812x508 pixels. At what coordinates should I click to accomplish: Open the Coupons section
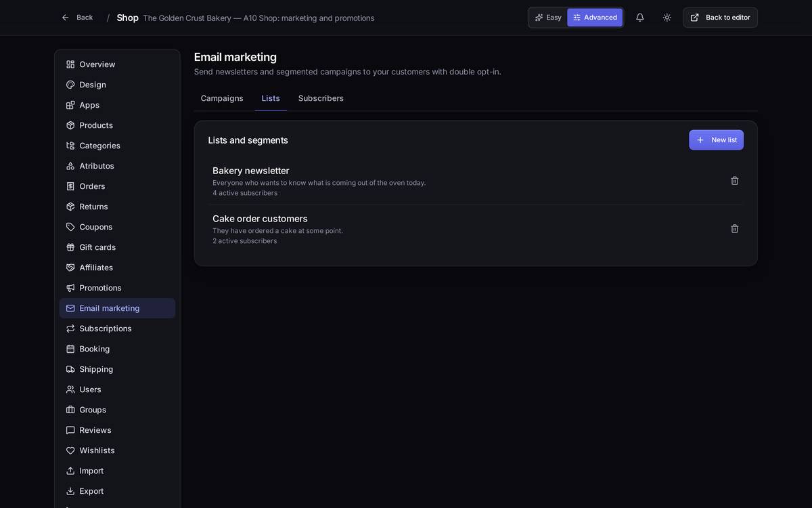[x=117, y=227]
